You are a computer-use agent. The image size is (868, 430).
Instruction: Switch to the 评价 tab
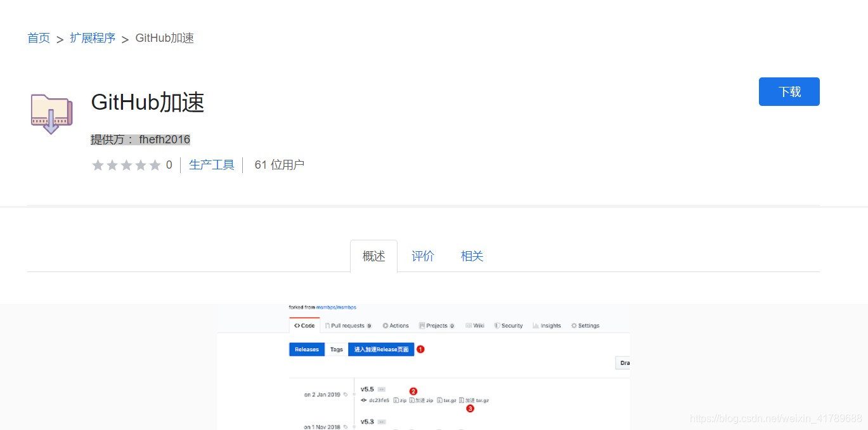423,256
